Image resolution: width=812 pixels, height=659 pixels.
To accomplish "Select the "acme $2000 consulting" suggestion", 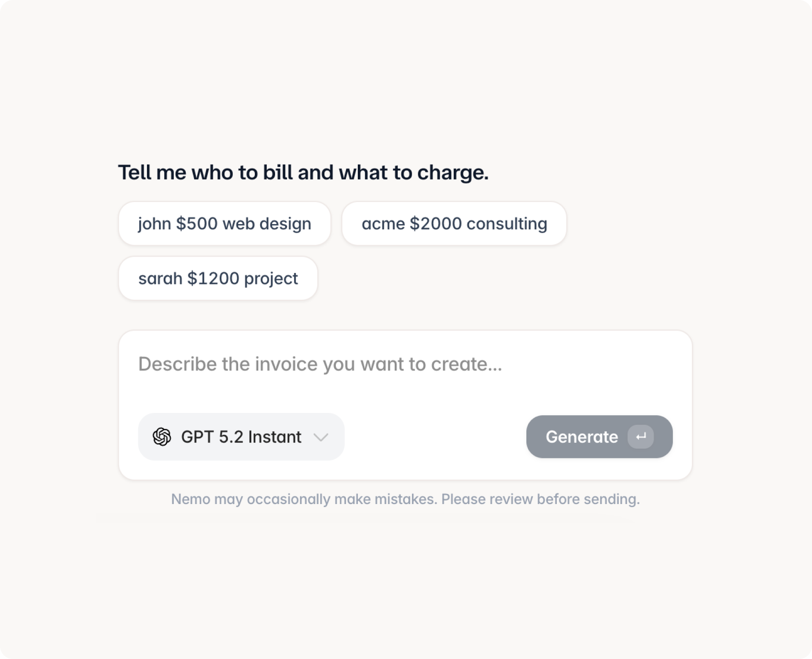I will click(x=454, y=223).
